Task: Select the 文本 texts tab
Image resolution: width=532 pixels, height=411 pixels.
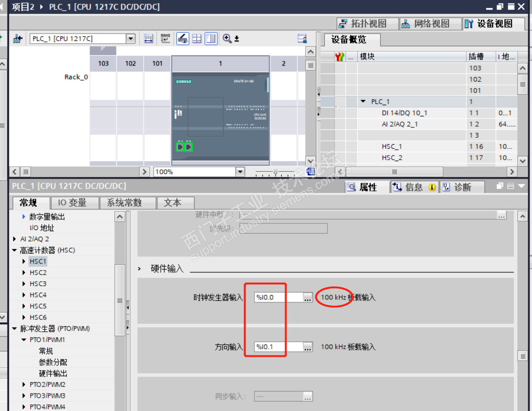Action: 175,203
